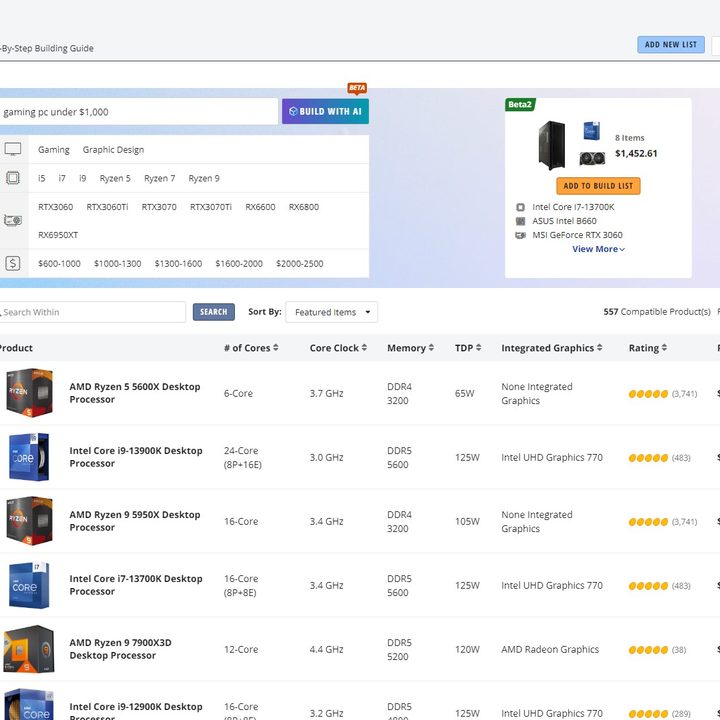Choose the Ryzen 9 processor tag
Screen dimensions: 720x720
click(x=204, y=178)
